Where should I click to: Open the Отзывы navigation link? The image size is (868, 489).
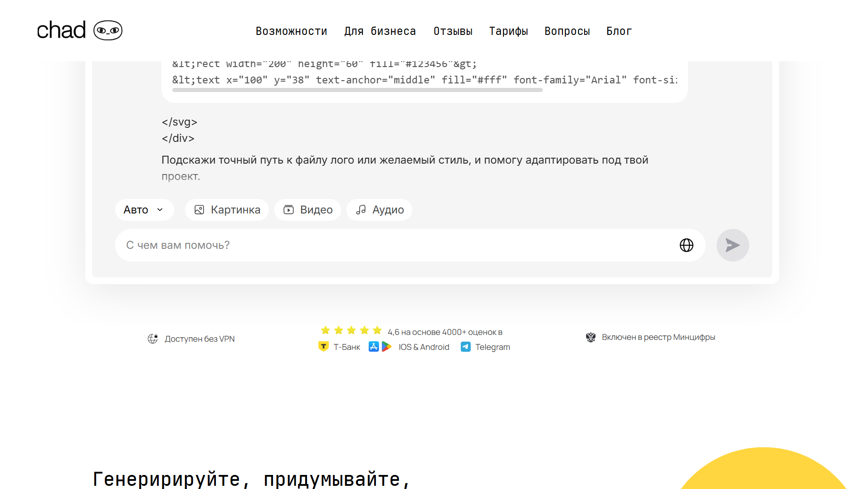point(453,31)
